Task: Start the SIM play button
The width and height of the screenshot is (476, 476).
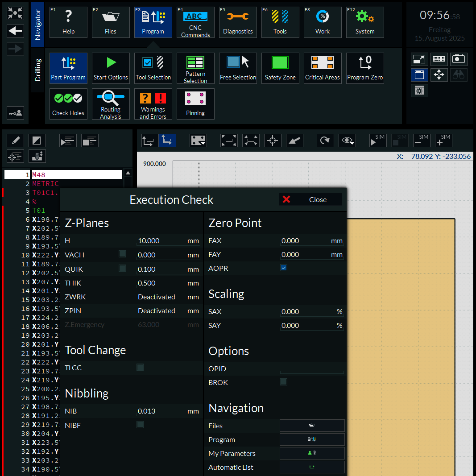Action: click(378, 141)
